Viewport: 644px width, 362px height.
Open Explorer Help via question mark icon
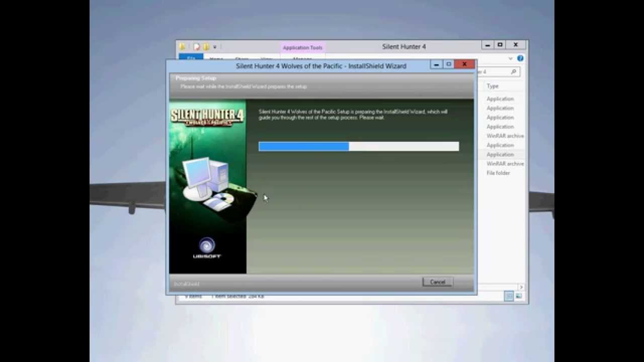pyautogui.click(x=520, y=58)
